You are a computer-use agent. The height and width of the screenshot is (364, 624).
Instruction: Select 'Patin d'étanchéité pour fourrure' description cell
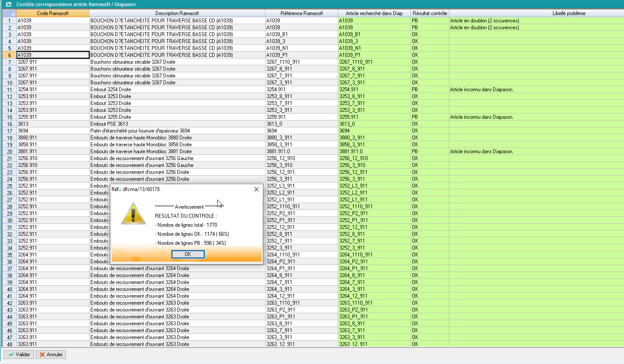point(140,131)
